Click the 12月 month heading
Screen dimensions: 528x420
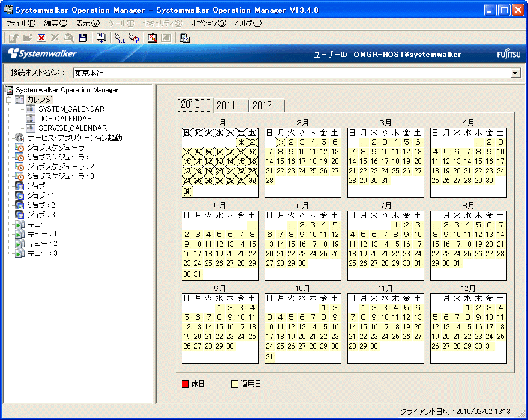(468, 289)
